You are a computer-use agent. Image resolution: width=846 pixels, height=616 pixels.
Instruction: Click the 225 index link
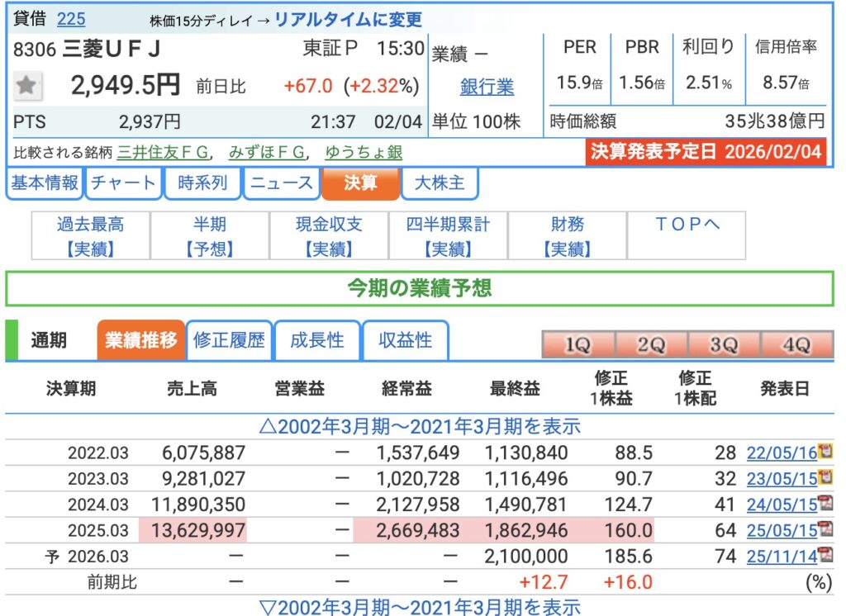(71, 19)
